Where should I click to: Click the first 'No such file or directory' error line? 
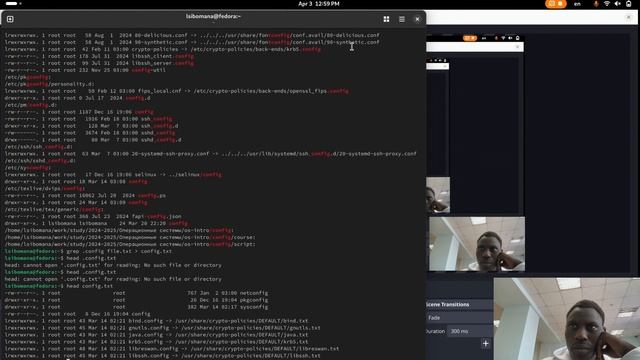(x=113, y=265)
